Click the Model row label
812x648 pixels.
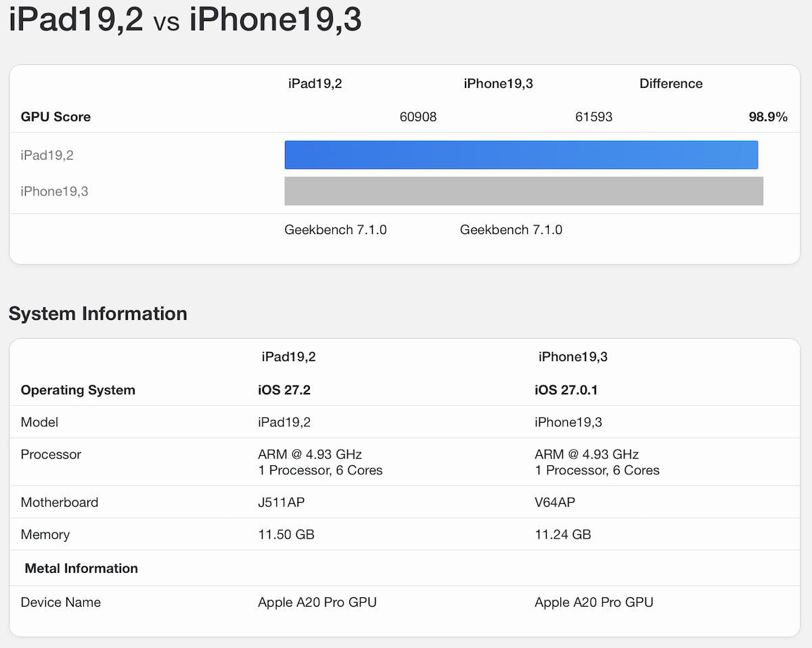coord(39,422)
